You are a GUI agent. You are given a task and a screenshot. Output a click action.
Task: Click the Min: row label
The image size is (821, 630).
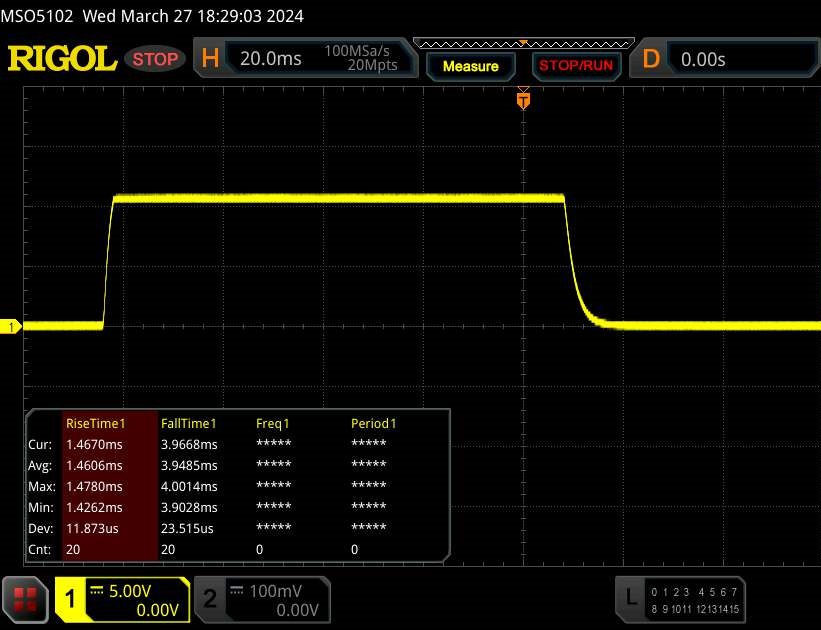tap(41, 507)
